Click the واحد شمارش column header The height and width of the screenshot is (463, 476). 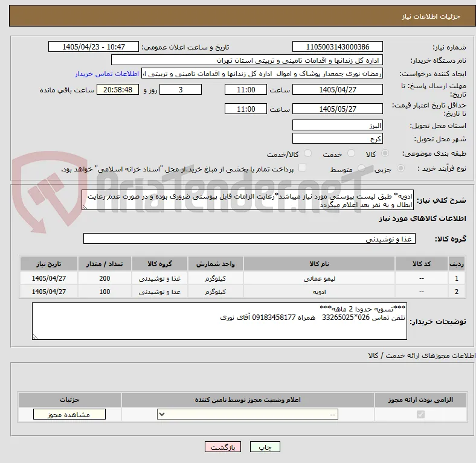[215, 264]
